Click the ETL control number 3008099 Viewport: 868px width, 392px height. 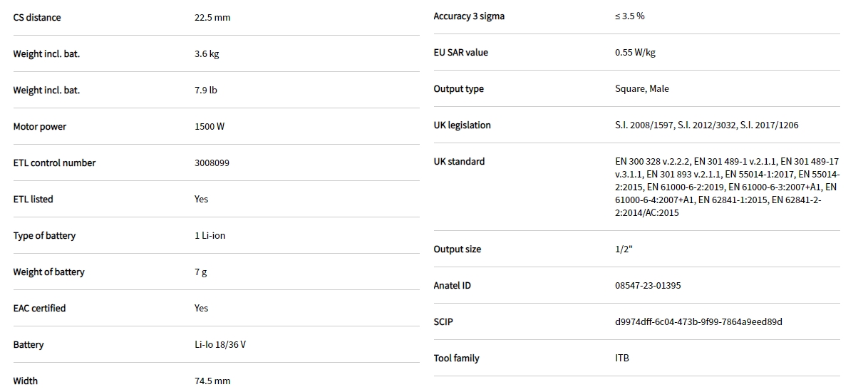pyautogui.click(x=212, y=163)
